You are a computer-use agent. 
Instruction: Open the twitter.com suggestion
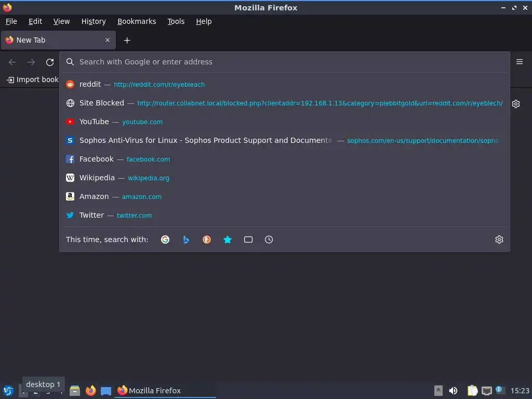(134, 215)
